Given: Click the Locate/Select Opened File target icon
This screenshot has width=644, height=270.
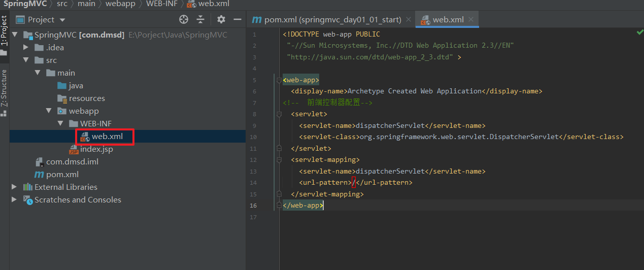Looking at the screenshot, I should click(184, 20).
